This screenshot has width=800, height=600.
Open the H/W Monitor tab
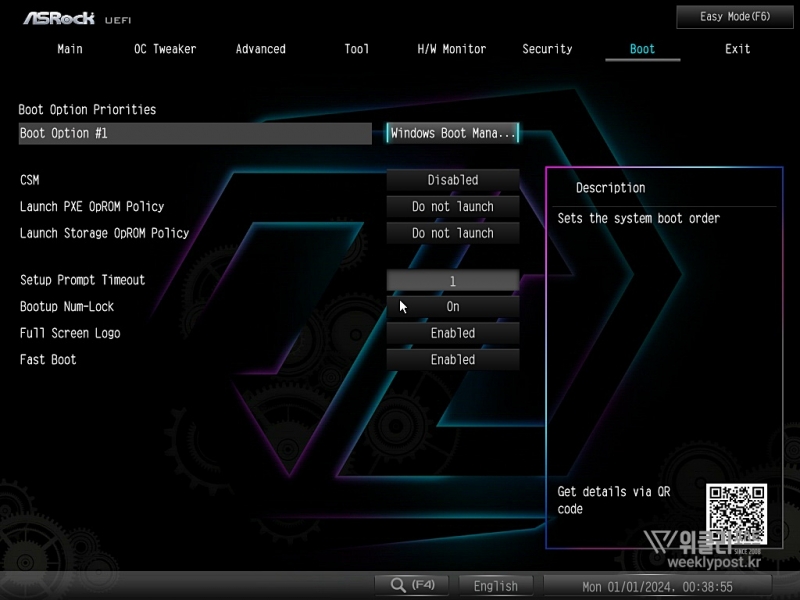coord(451,49)
